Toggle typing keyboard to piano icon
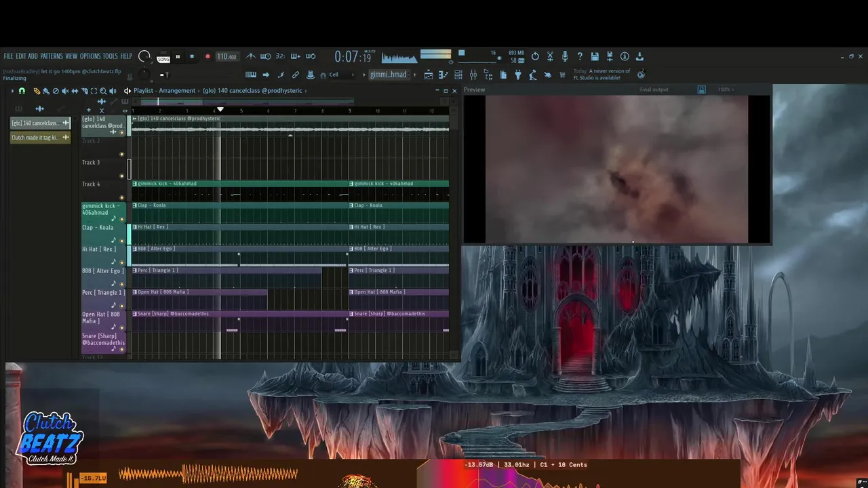The height and width of the screenshot is (488, 868). (x=251, y=75)
